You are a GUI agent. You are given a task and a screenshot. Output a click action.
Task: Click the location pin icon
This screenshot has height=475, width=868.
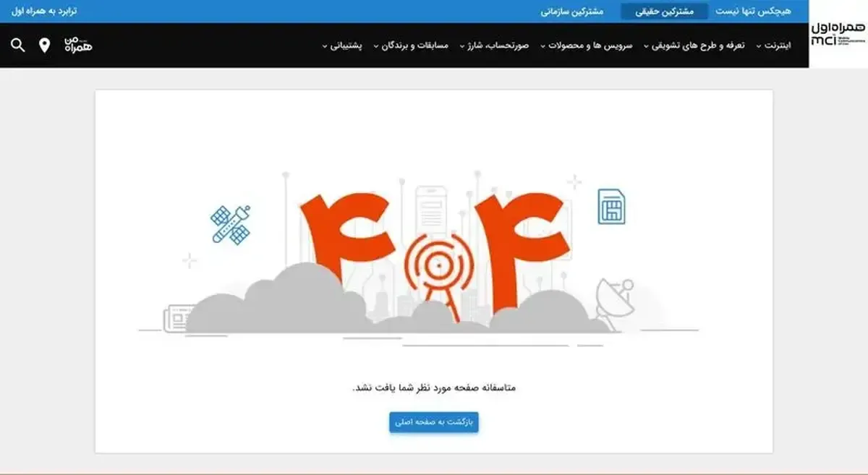coord(45,46)
